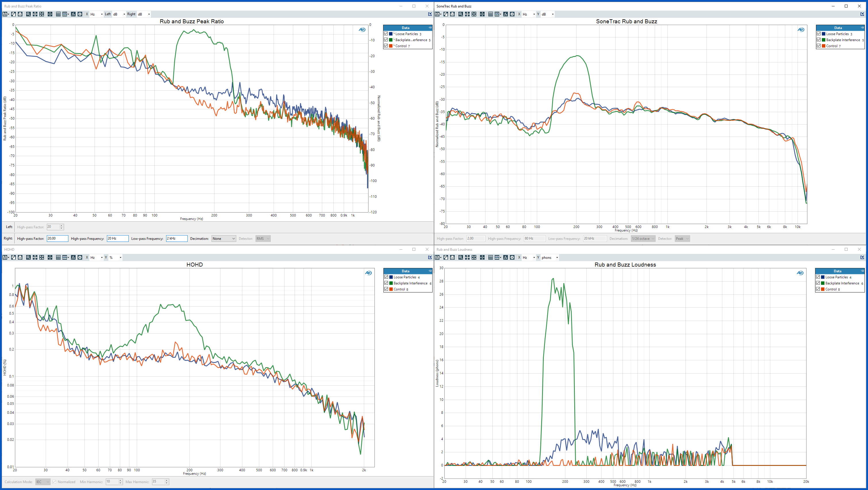Click the green Backplate Interference swatch in the Loudness legend
868x490 pixels.
pyautogui.click(x=823, y=283)
